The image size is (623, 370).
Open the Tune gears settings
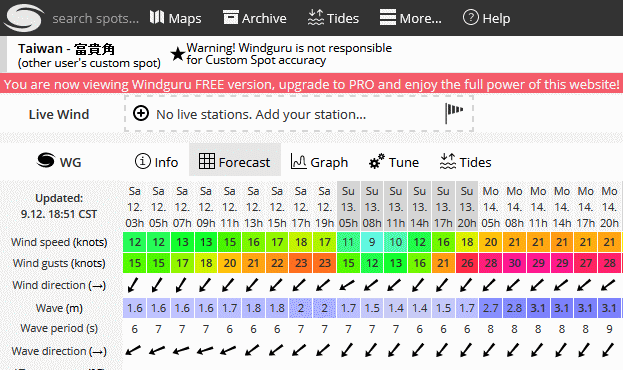pos(394,162)
